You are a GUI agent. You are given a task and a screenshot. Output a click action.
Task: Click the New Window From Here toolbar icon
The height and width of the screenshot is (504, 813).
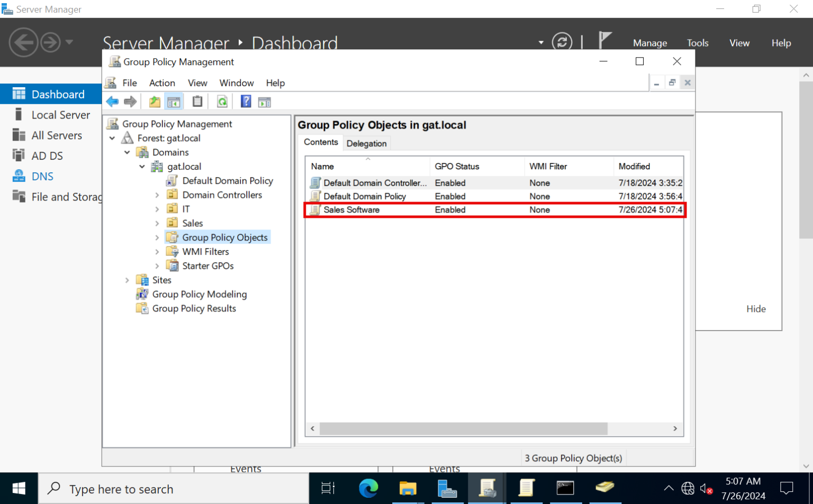(x=264, y=101)
